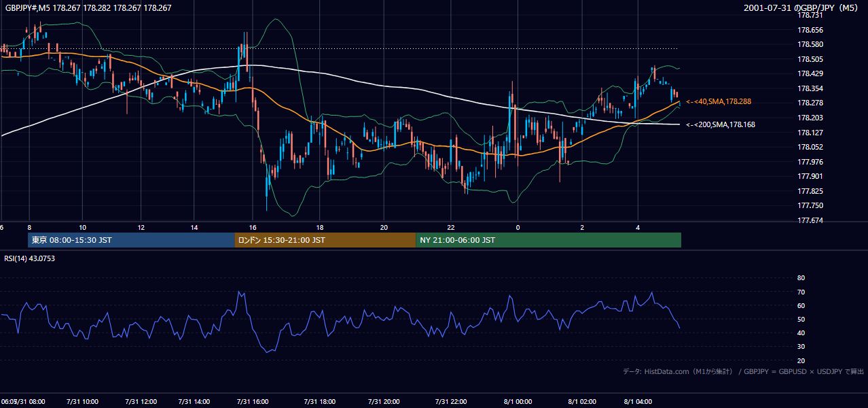868x408 pixels.
Task: Click the 7/31 10:00 date label
Action: (83, 402)
